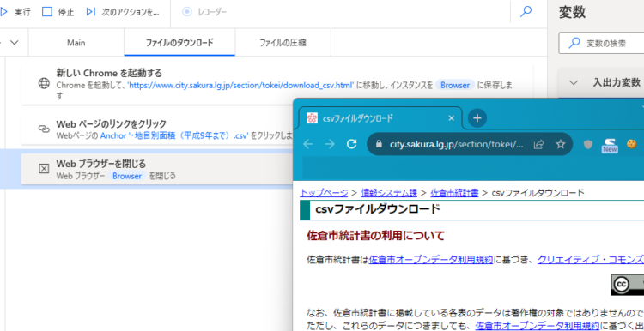Screen dimensions: 644x331
Task: Follow the 佐倉市統計書 breadcrumb link
Action: (454, 193)
